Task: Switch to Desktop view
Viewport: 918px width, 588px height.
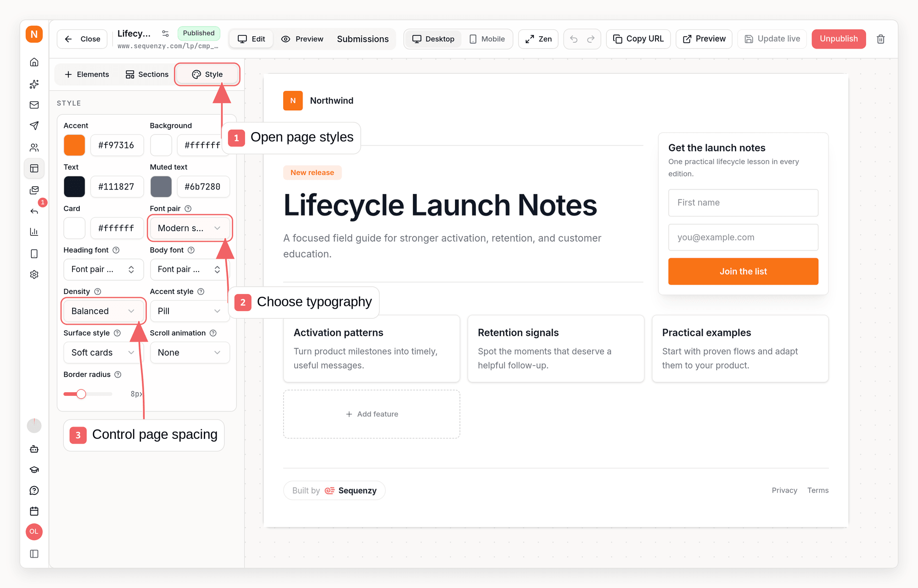Action: 433,39
